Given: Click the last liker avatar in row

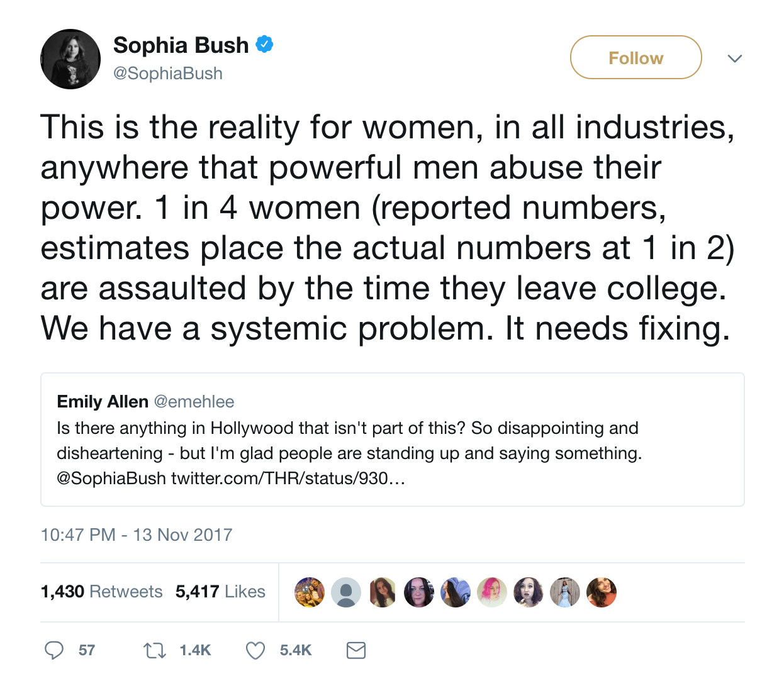Looking at the screenshot, I should (x=602, y=592).
